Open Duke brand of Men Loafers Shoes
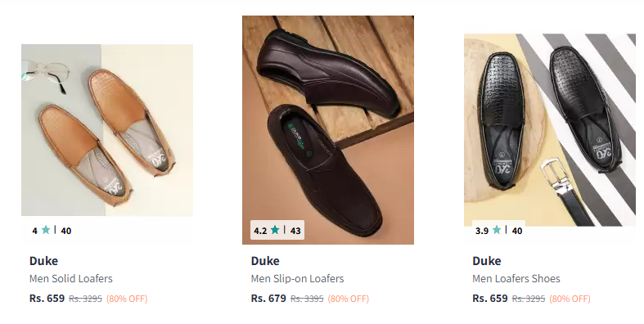Screen dimensions: 644x324 487,261
